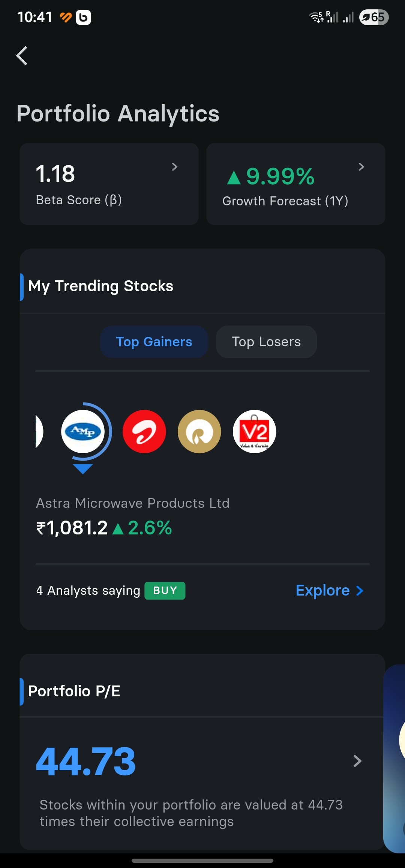The image size is (405, 868).
Task: Open the Explore link
Action: pos(329,591)
